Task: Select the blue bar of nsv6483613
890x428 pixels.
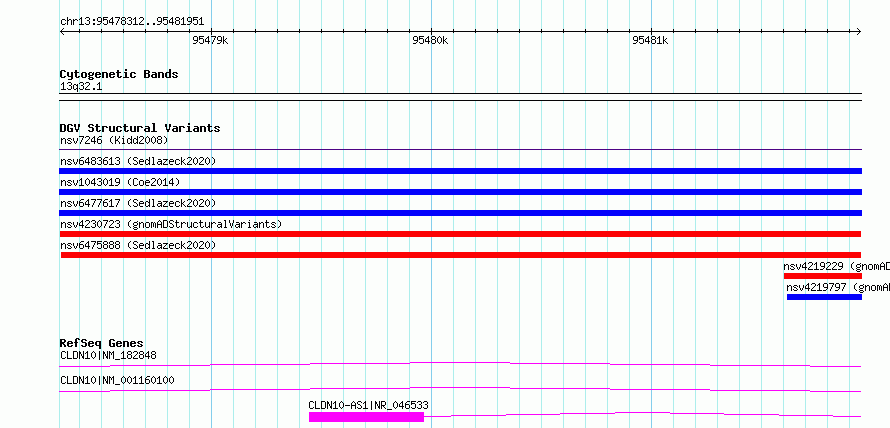Action: [x=460, y=171]
